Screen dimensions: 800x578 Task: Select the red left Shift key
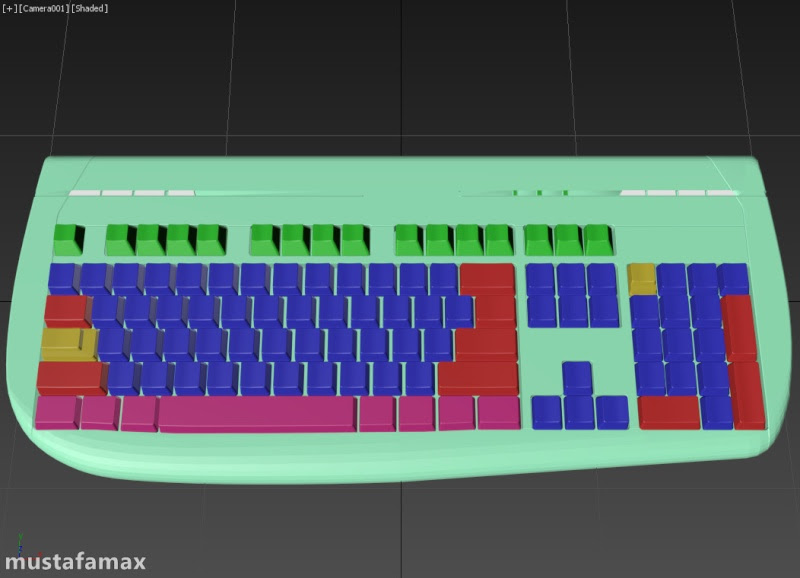pos(71,378)
